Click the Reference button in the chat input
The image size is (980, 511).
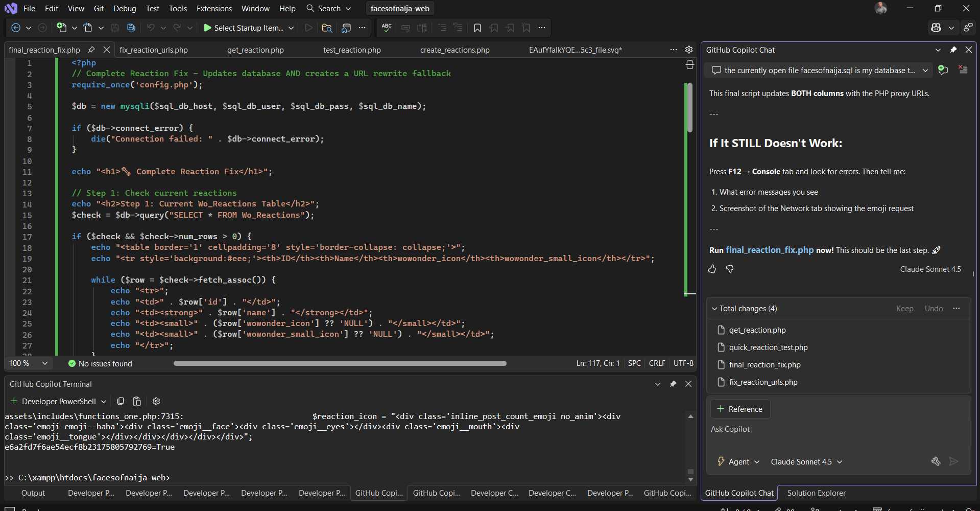[740, 409]
